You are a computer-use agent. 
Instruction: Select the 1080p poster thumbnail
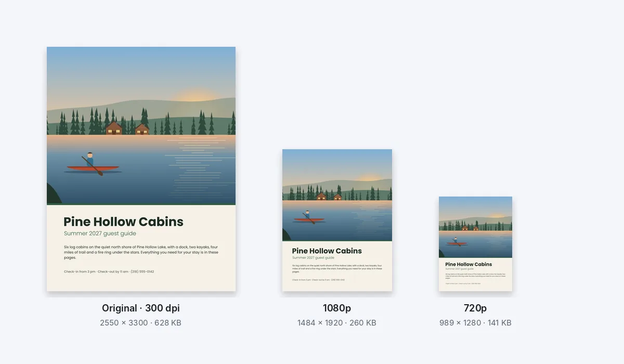337,220
